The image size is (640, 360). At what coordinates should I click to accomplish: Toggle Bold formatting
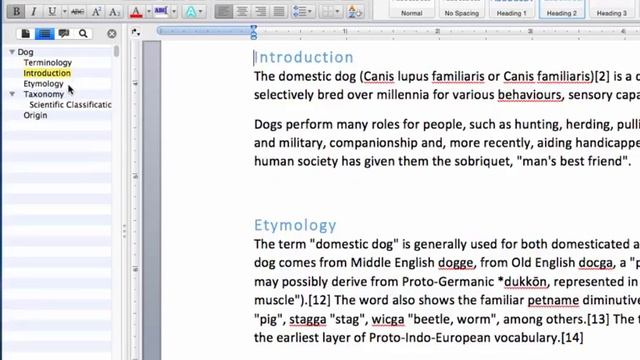click(x=16, y=11)
